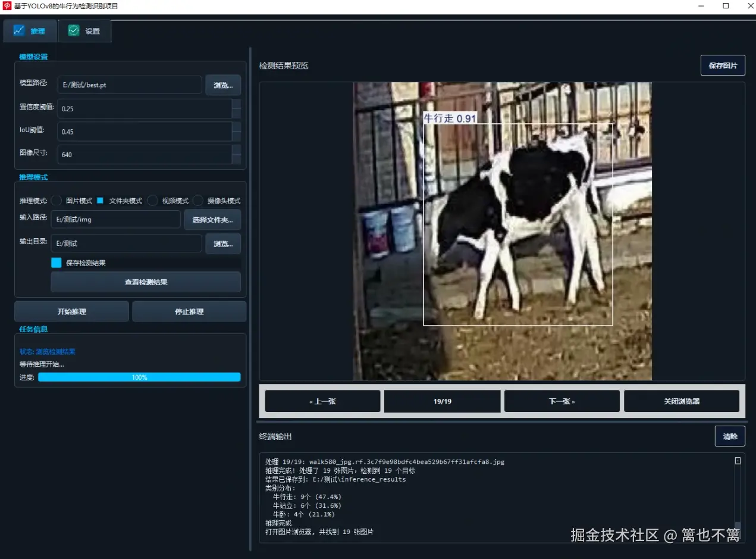Clear terminal output with 清除

coord(730,436)
